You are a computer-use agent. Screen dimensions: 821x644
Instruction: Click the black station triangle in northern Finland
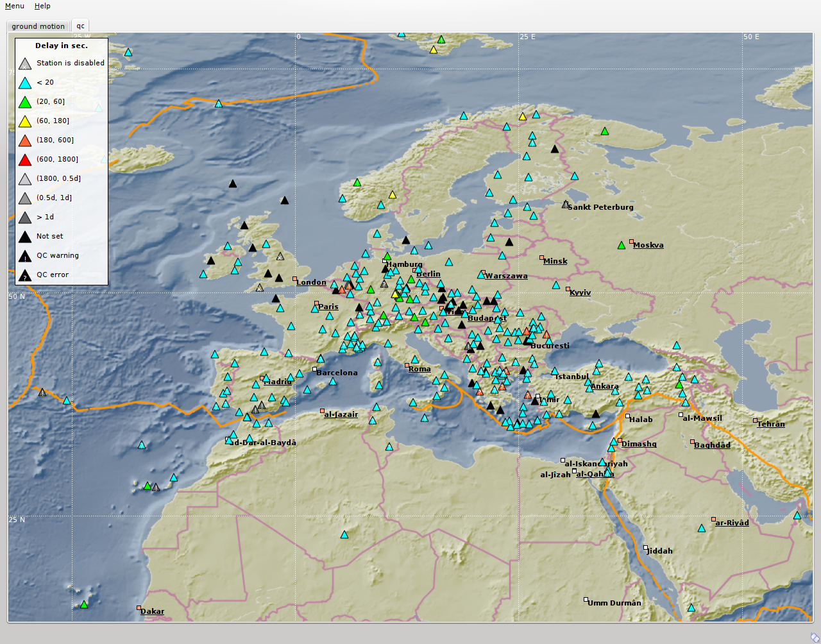[555, 149]
